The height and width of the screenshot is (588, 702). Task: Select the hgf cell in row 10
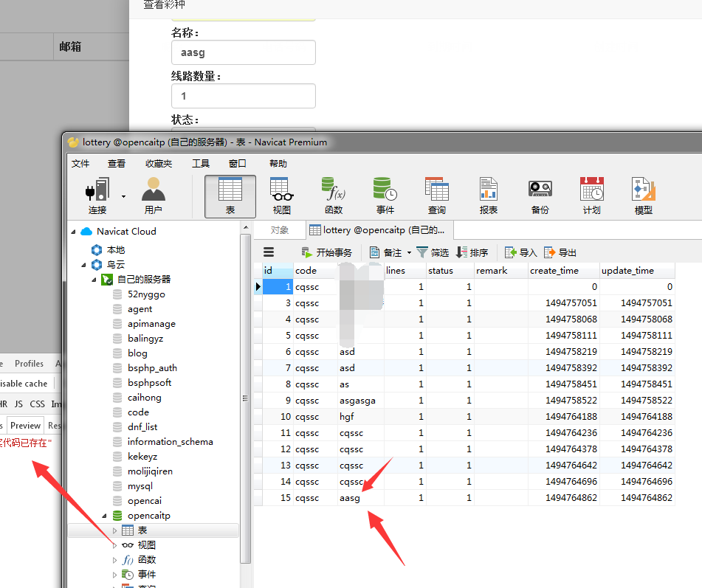(361, 417)
